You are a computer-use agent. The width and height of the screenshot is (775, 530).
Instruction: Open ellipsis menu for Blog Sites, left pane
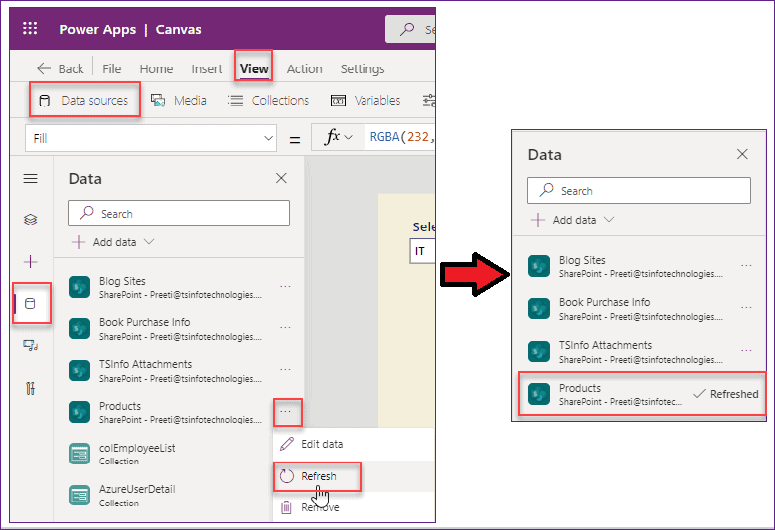click(285, 286)
